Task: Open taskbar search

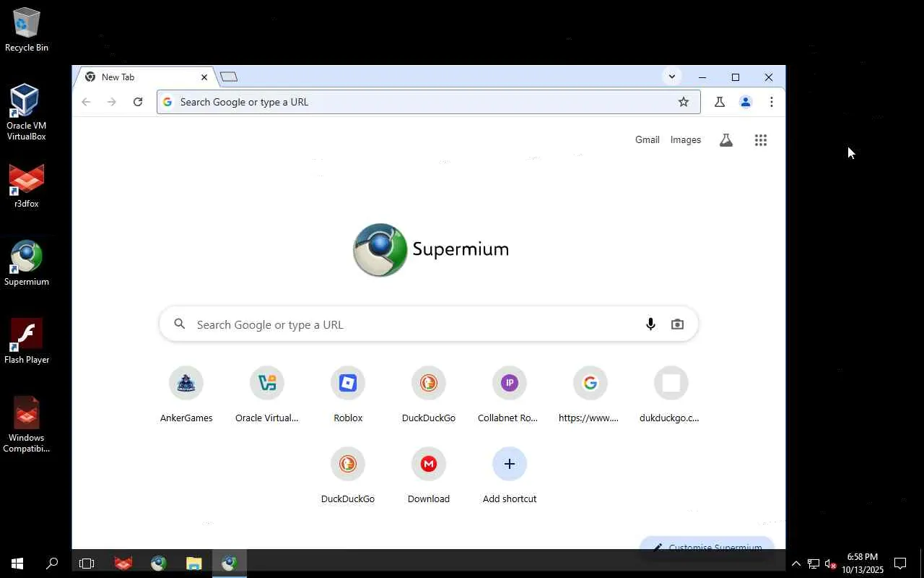Action: (52, 564)
